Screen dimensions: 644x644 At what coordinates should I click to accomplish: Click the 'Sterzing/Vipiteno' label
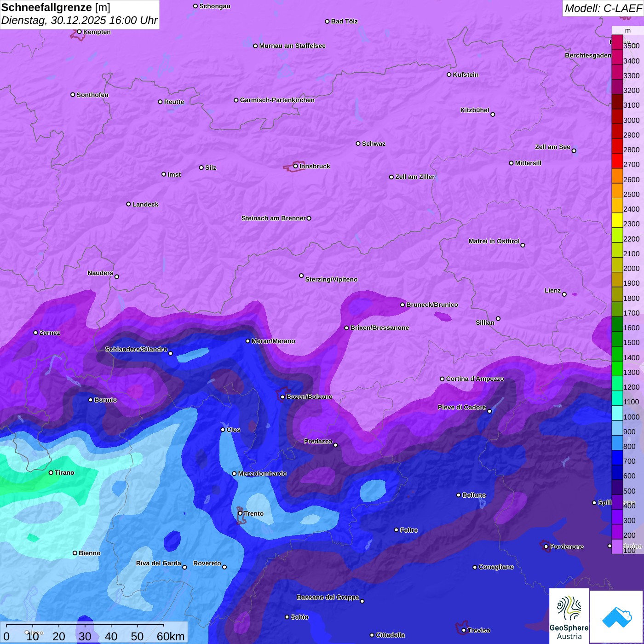click(331, 279)
